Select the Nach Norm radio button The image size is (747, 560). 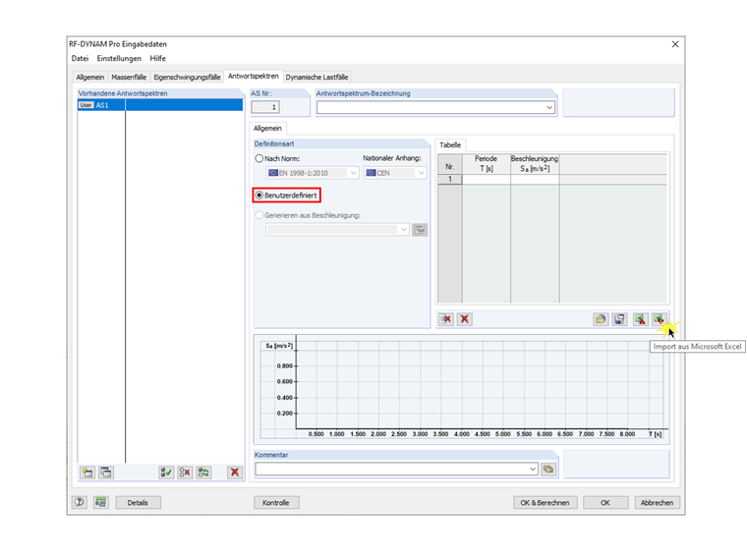pos(259,158)
